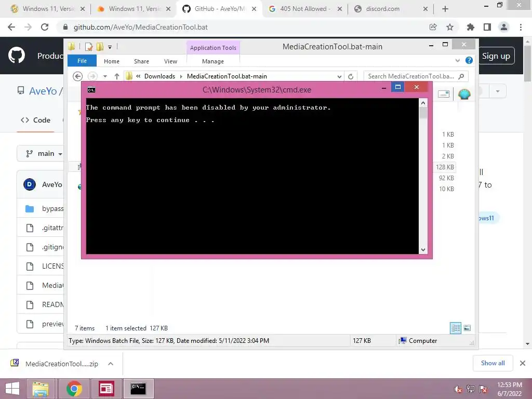This screenshot has height=399, width=532.
Task: Open Explorer help question mark
Action: [x=469, y=60]
